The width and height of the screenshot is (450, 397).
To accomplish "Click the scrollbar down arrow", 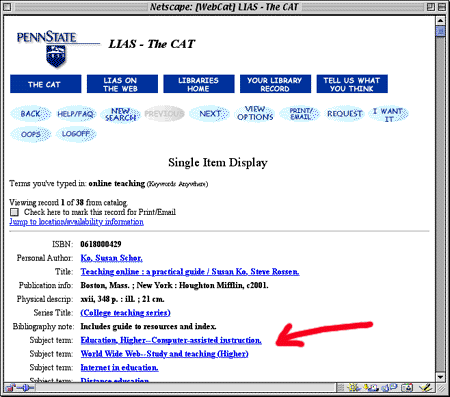I will (x=440, y=377).
